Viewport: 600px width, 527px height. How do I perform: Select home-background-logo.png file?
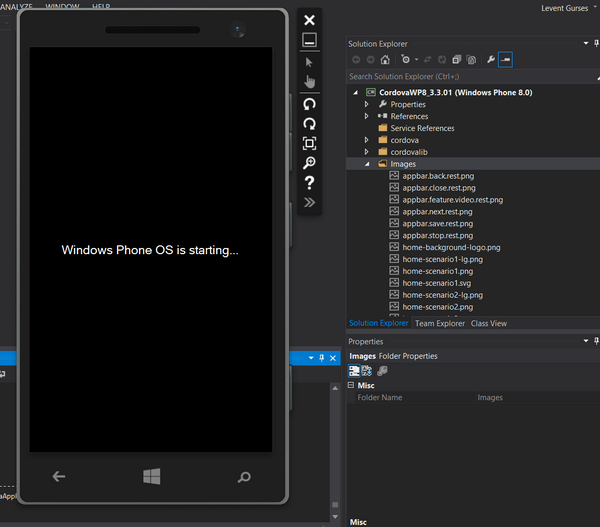(x=451, y=247)
